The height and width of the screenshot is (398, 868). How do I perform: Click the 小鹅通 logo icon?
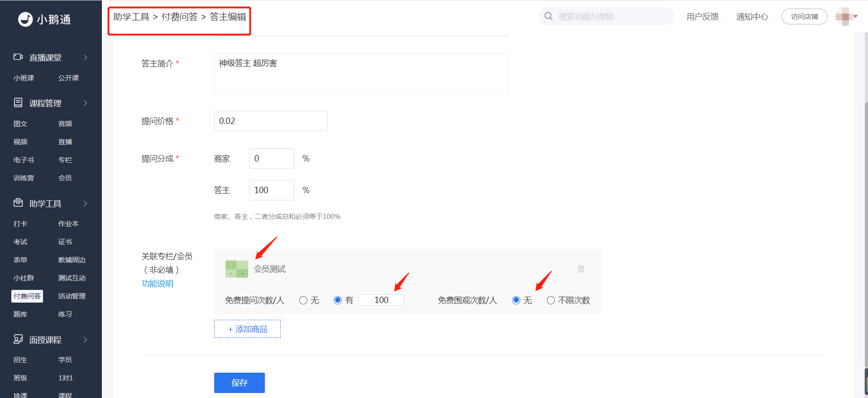point(25,19)
